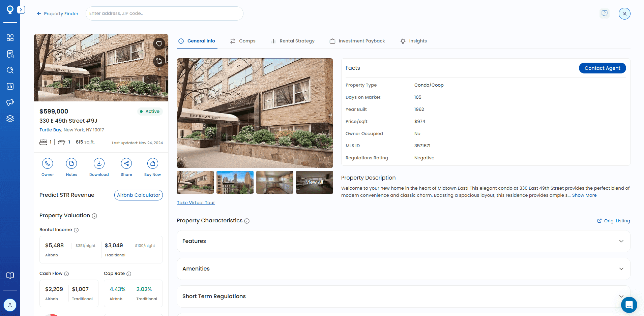Click the Traditional cap rate 2.02%
This screenshot has width=644, height=316.
(144, 289)
